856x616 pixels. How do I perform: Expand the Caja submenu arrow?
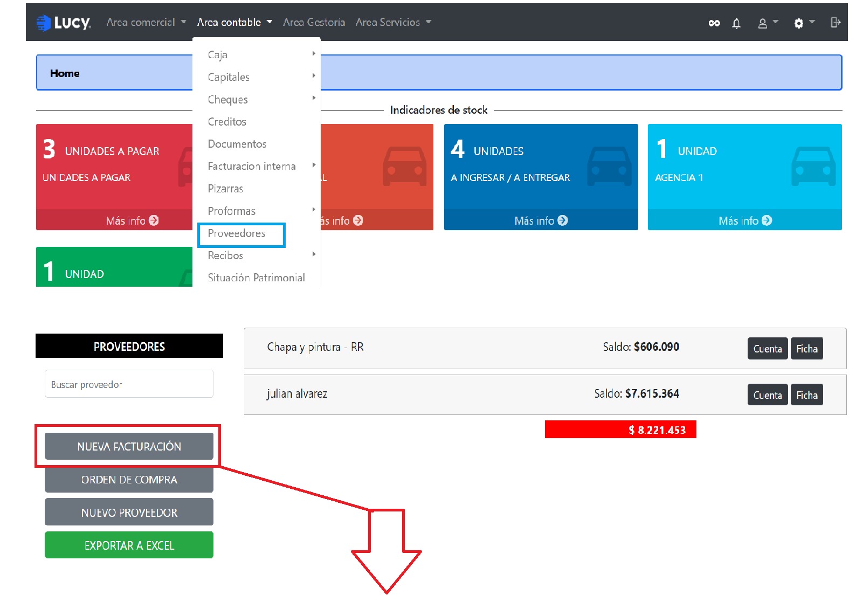(x=314, y=53)
